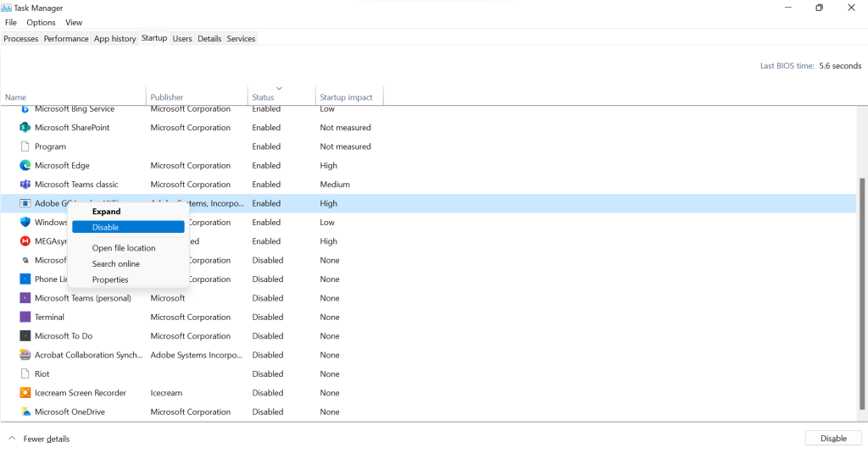This screenshot has width=868, height=453.
Task: Click High impact in Microsoft Edge row
Action: (328, 165)
